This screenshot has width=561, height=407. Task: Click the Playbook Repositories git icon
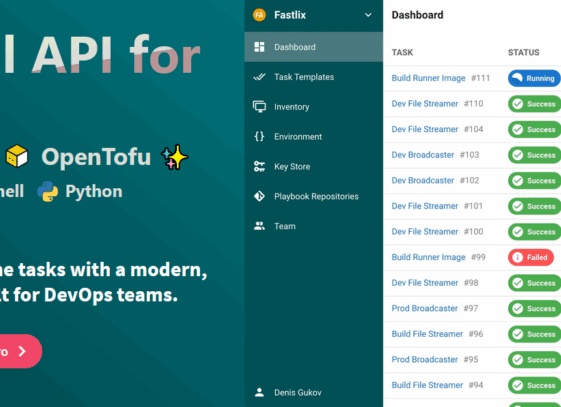(259, 196)
